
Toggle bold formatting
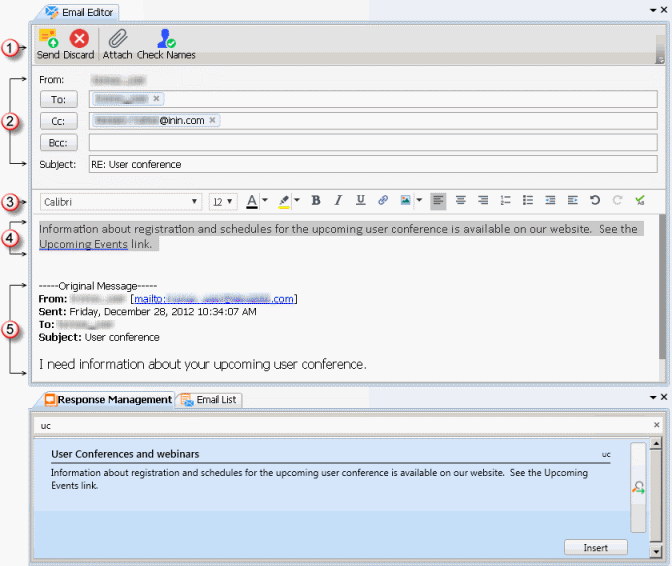316,201
